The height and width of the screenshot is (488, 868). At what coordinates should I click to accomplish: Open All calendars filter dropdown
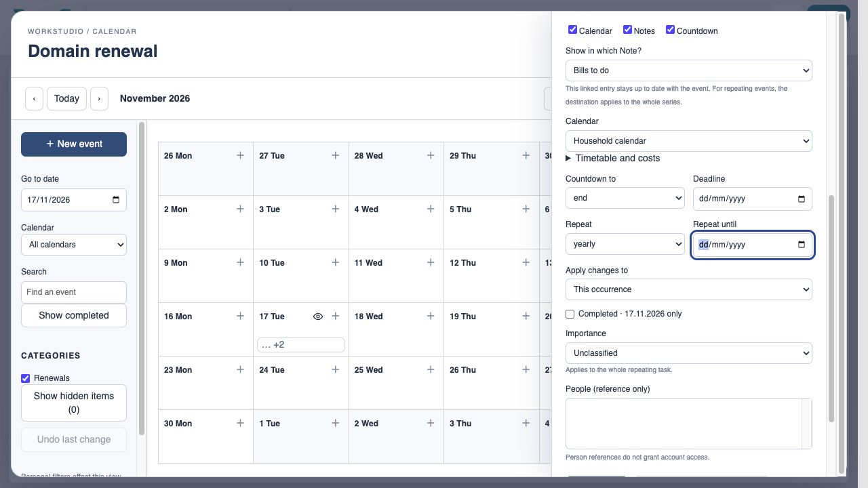tap(74, 245)
